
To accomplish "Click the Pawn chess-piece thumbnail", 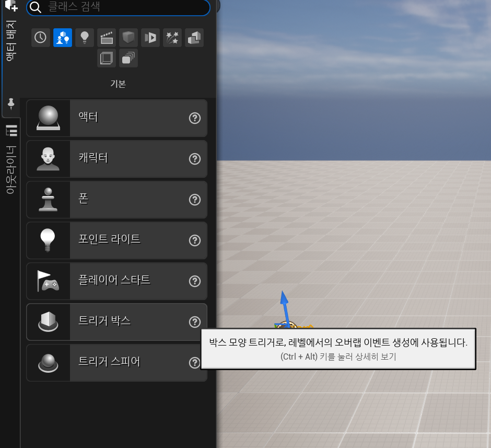I will [x=48, y=200].
